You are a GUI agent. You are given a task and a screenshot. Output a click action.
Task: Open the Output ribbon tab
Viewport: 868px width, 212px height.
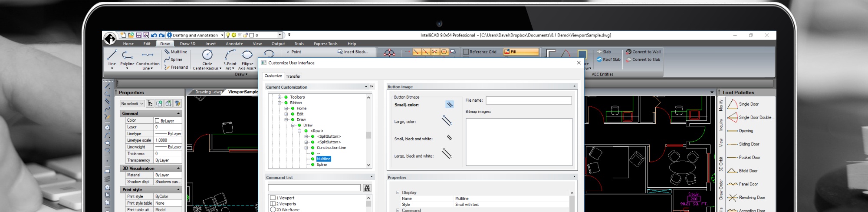[278, 44]
